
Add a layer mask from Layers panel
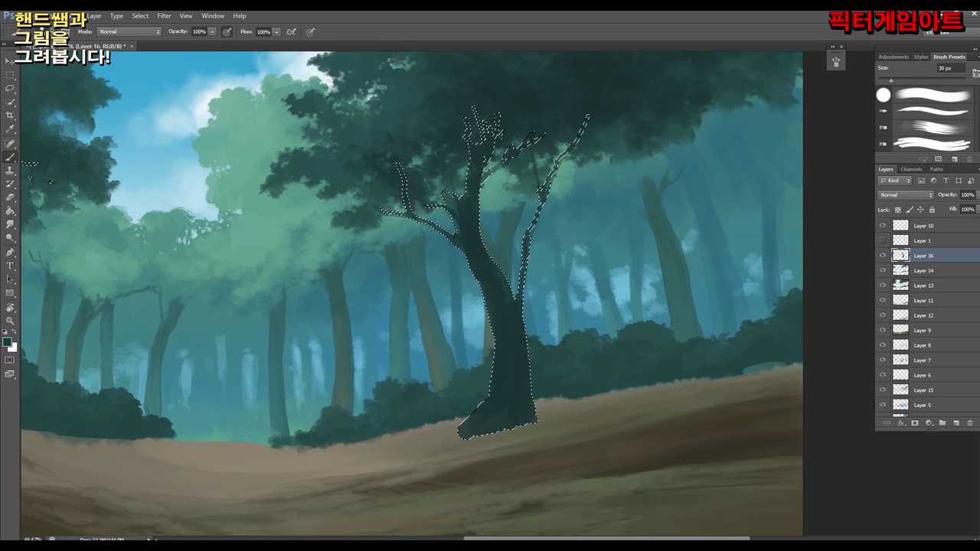[x=915, y=422]
